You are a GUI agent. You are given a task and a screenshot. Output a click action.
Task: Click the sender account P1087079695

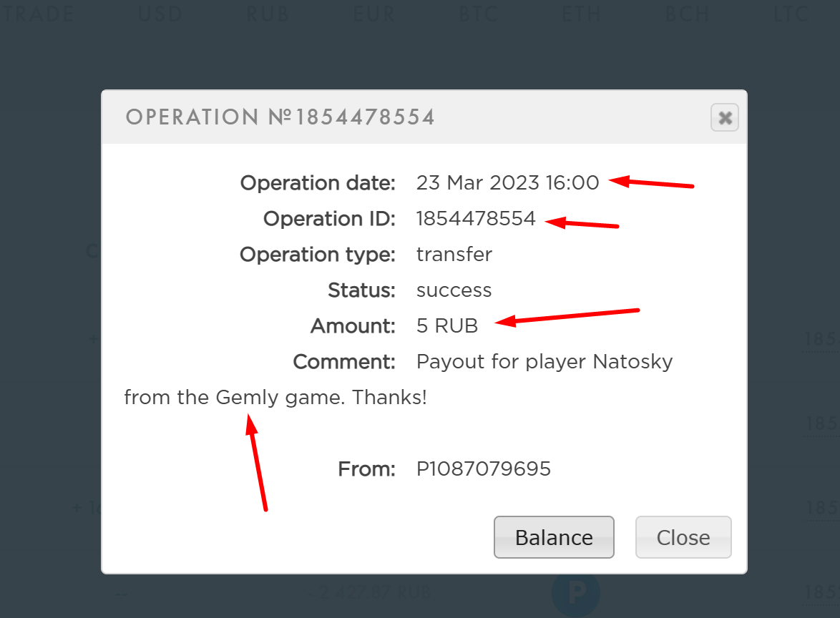(x=483, y=469)
